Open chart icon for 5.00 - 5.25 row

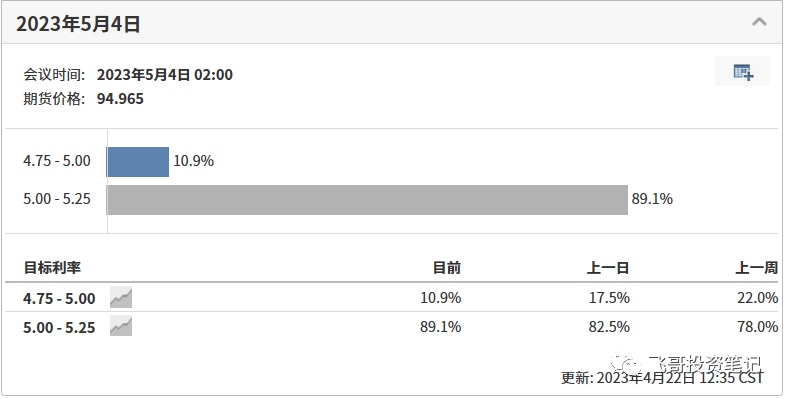(x=121, y=326)
